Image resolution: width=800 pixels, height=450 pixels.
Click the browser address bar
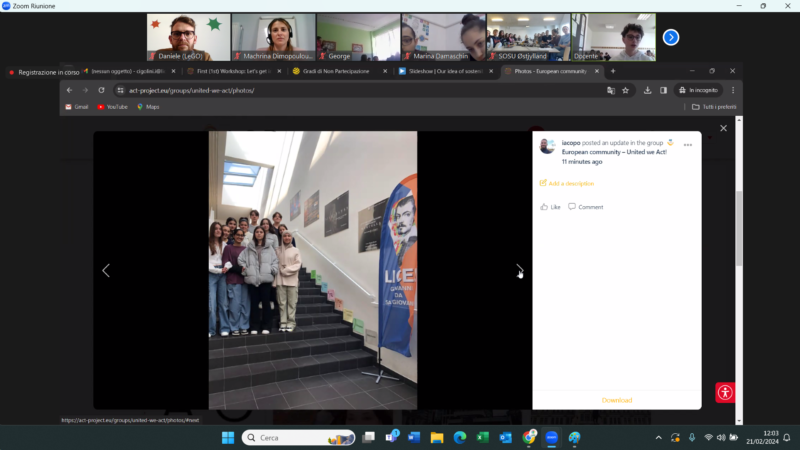[350, 90]
